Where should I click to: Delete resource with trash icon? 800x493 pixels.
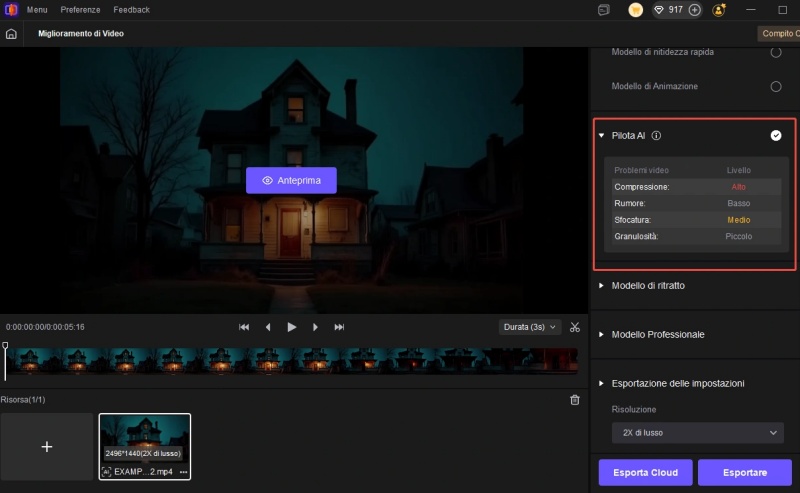coord(574,400)
